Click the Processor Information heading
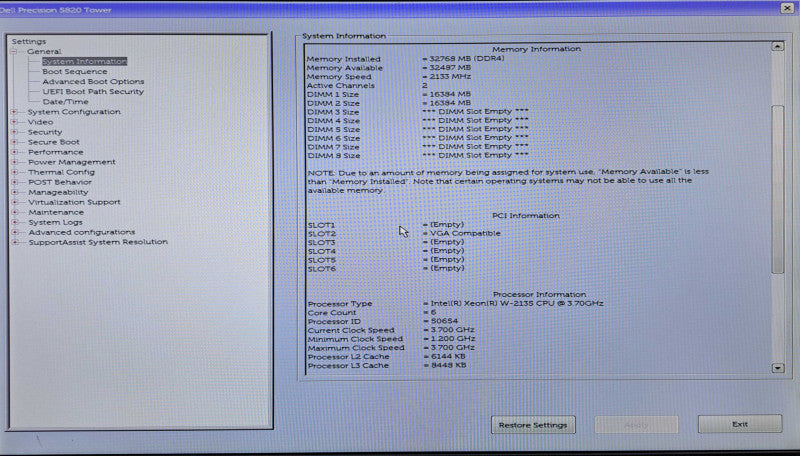 pyautogui.click(x=539, y=294)
